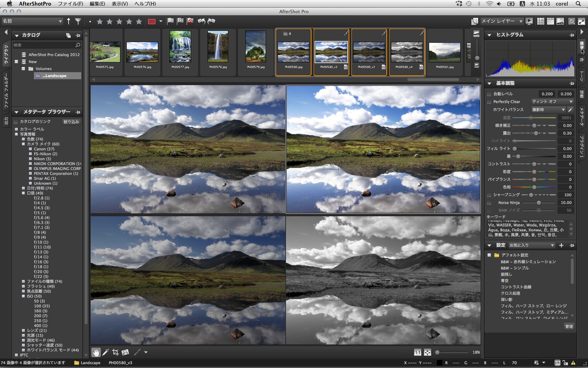Enable Perfectly Clear checkbox
Screen dimensions: 588x368
coord(489,102)
